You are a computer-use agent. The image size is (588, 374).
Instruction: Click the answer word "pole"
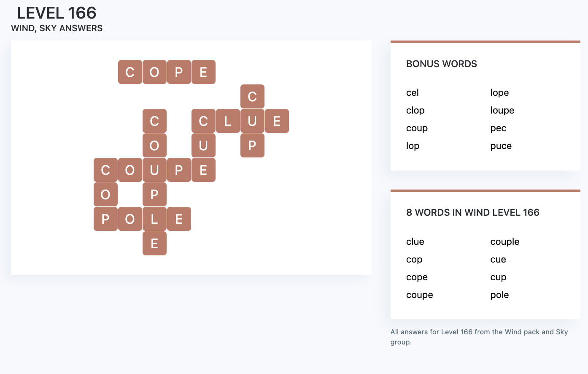(499, 295)
